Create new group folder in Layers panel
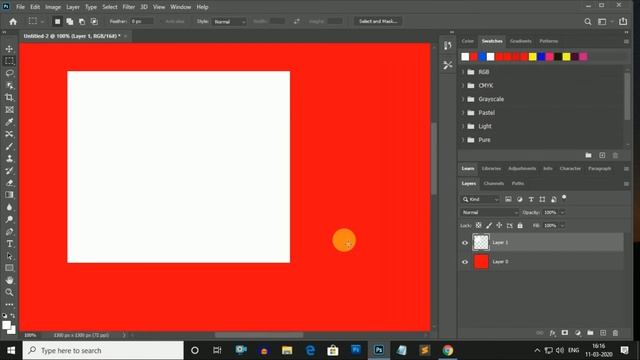 [x=590, y=333]
